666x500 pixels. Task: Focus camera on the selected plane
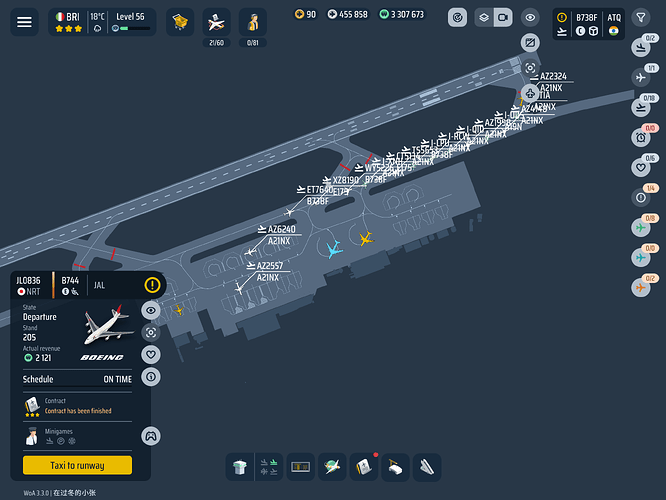pos(151,332)
